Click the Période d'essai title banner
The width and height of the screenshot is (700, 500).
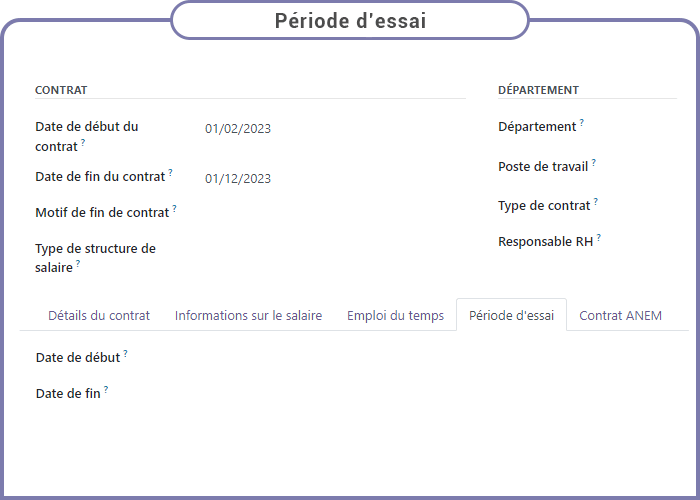tap(350, 21)
